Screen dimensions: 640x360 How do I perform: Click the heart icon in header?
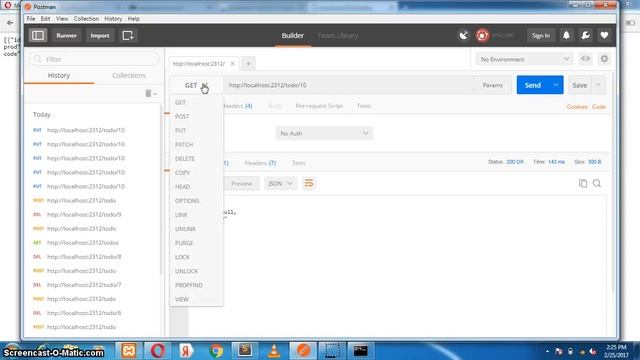pyautogui.click(x=604, y=36)
